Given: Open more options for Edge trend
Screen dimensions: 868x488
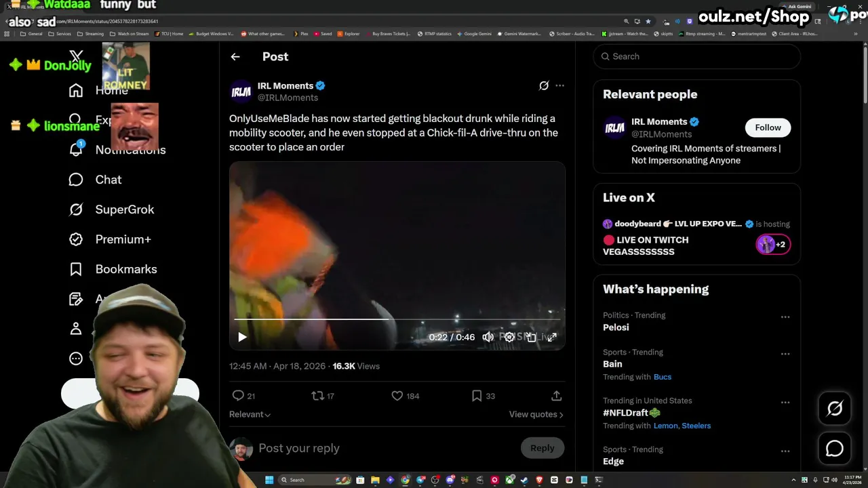Looking at the screenshot, I should (x=785, y=451).
